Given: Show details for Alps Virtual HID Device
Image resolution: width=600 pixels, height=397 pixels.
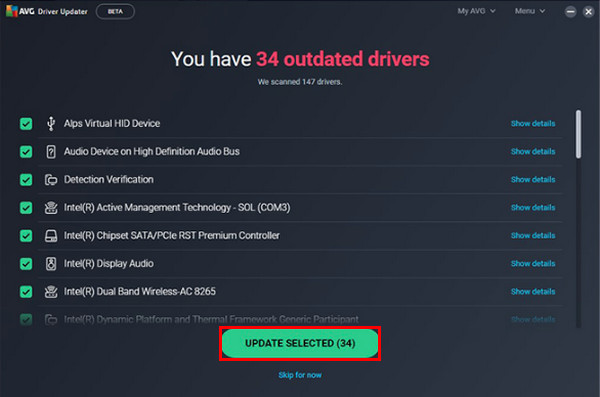Looking at the screenshot, I should coord(533,124).
